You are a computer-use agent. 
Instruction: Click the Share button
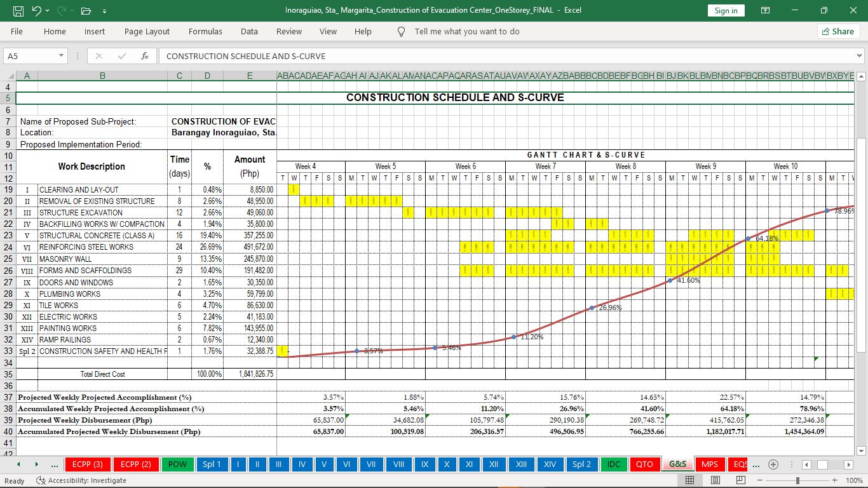pyautogui.click(x=838, y=31)
